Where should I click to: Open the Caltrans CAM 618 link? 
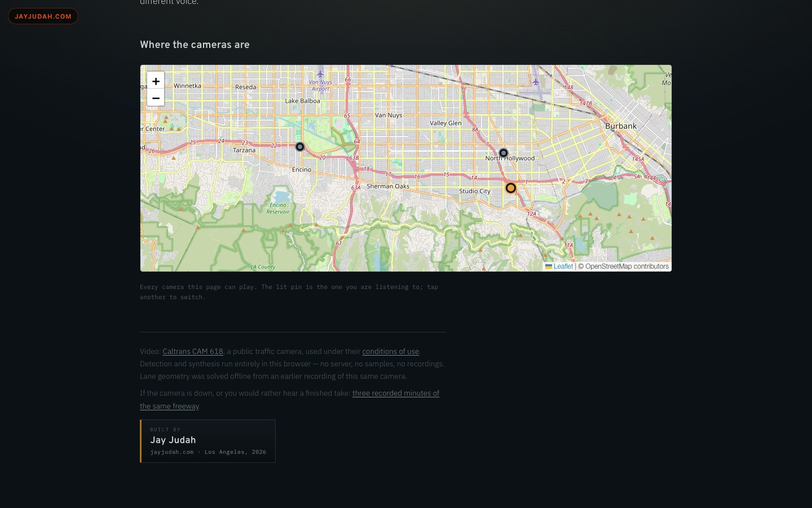click(193, 351)
